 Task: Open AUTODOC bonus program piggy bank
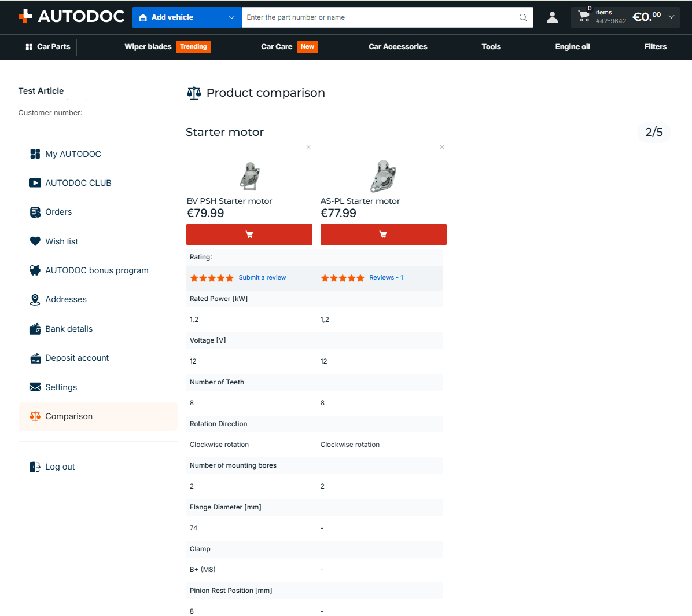click(35, 270)
